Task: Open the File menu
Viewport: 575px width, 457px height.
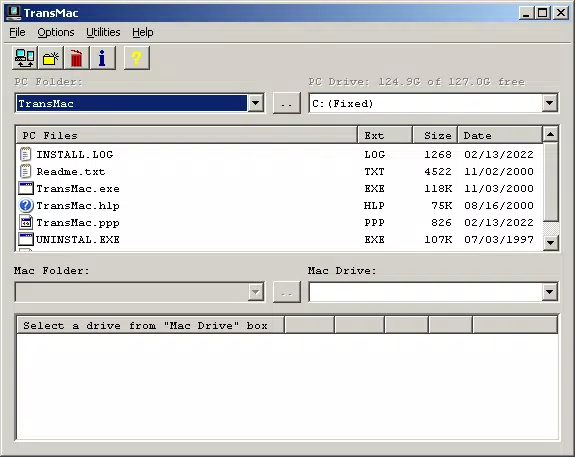Action: pos(17,32)
